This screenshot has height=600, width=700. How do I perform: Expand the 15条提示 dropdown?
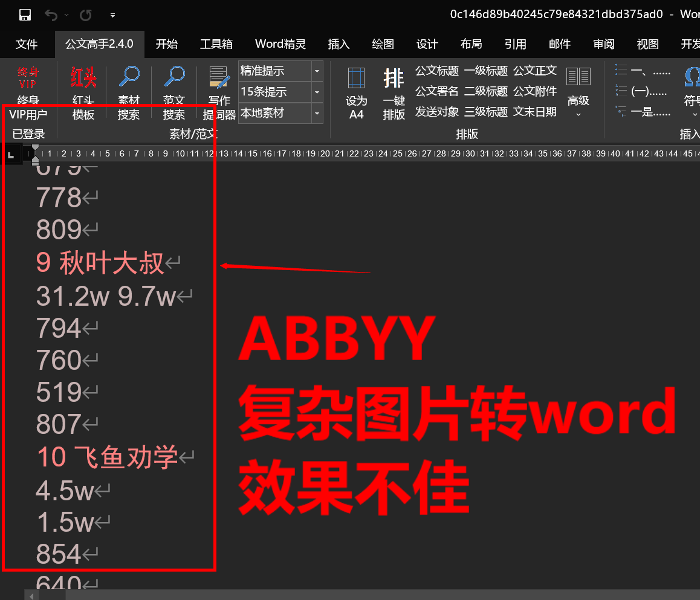(317, 92)
